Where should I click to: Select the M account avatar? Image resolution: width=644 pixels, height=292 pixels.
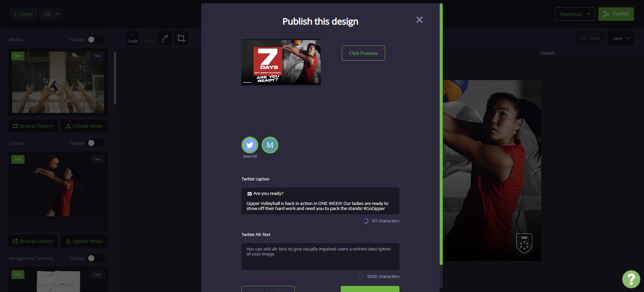pos(270,145)
